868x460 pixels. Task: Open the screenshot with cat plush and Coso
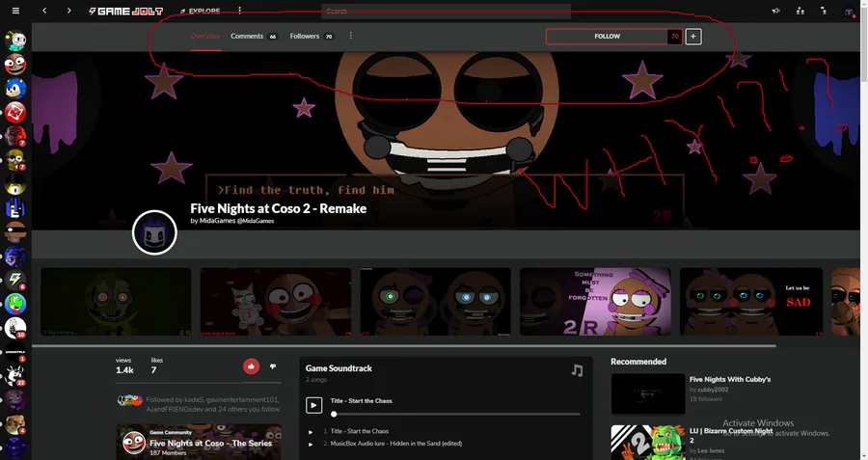click(x=275, y=302)
